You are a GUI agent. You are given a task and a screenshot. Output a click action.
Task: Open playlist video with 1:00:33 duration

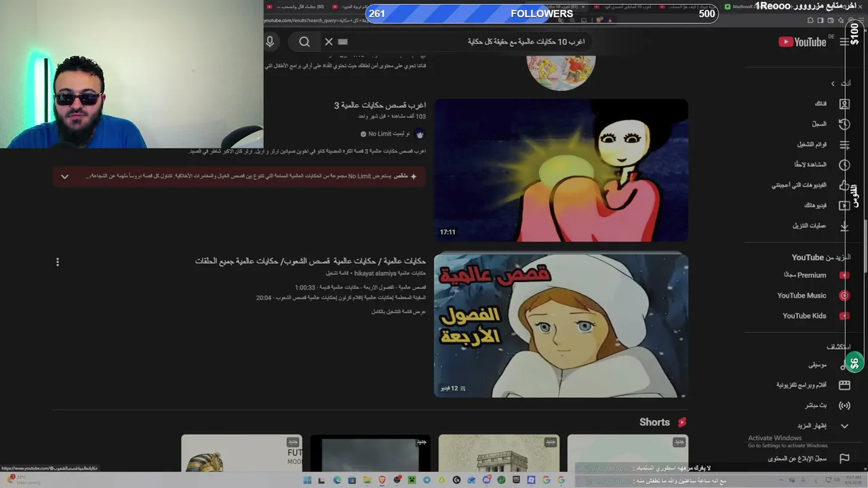click(361, 287)
